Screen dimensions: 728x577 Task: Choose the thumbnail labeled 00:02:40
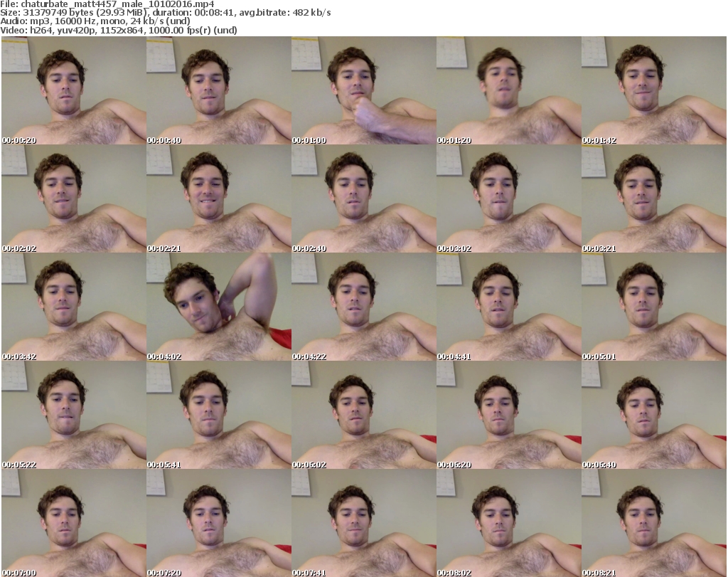[x=363, y=198]
